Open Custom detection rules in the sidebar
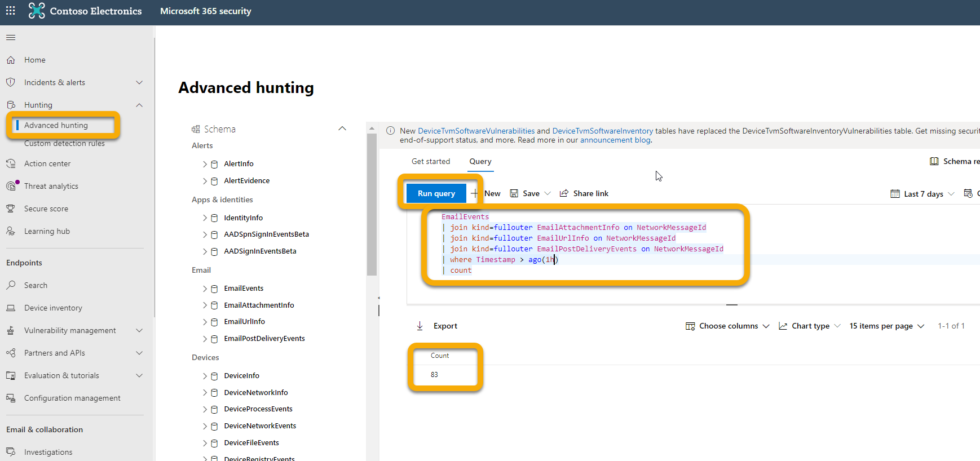Image resolution: width=980 pixels, height=461 pixels. tap(64, 143)
